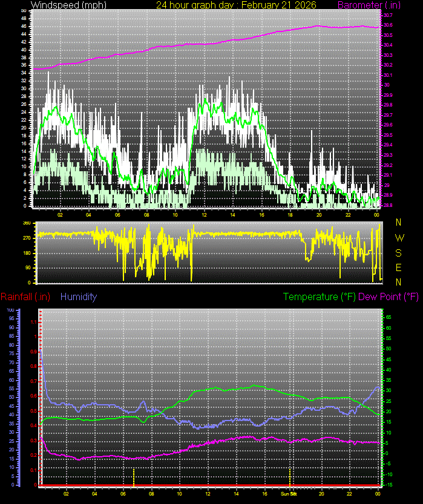Click the blue 'Humidity' legend label
Viewport: 423px width, 504px height.
[79, 296]
